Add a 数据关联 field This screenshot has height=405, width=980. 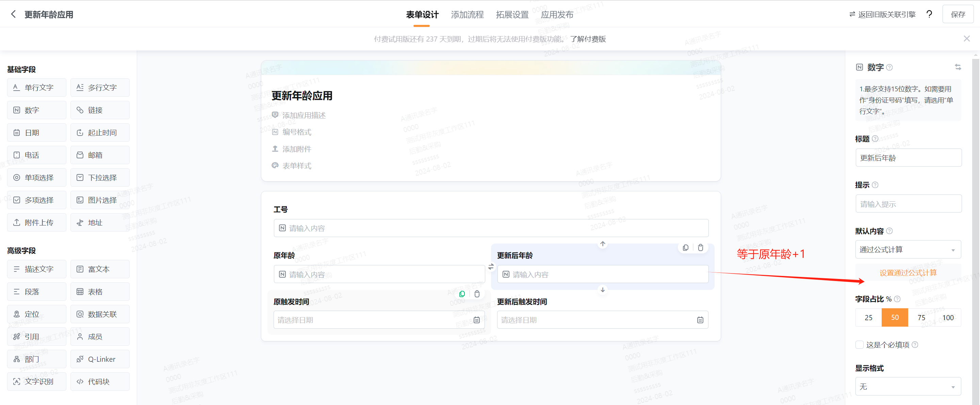coord(100,314)
